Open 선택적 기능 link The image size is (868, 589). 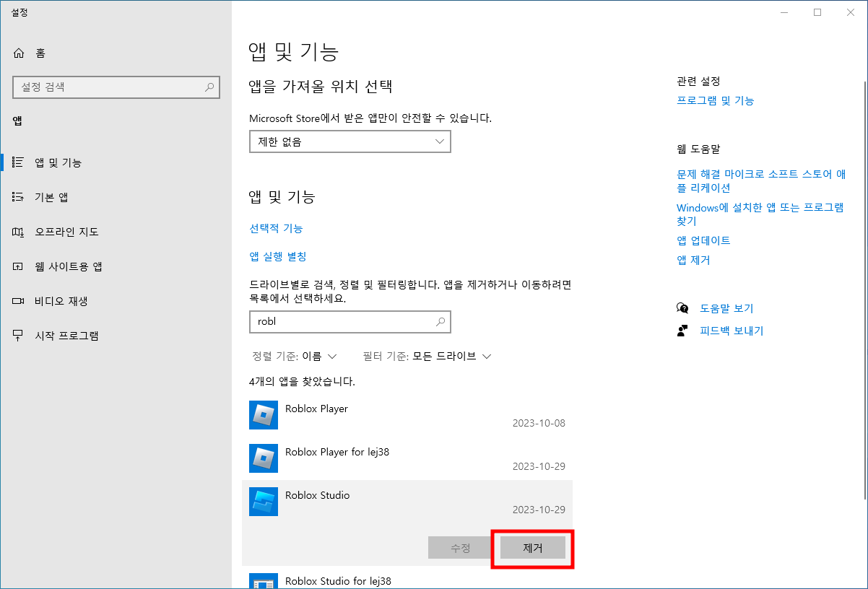pyautogui.click(x=276, y=228)
